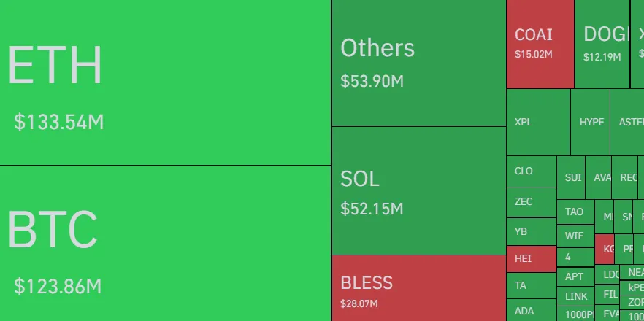644x321 pixels.
Task: Click the ETH $133.54M tile
Action: [x=165, y=82]
